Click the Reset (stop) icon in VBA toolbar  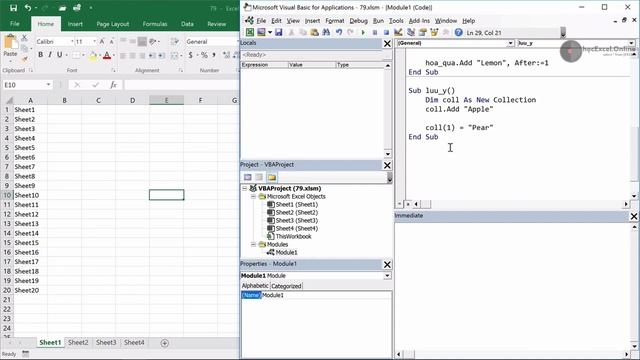coord(386,32)
